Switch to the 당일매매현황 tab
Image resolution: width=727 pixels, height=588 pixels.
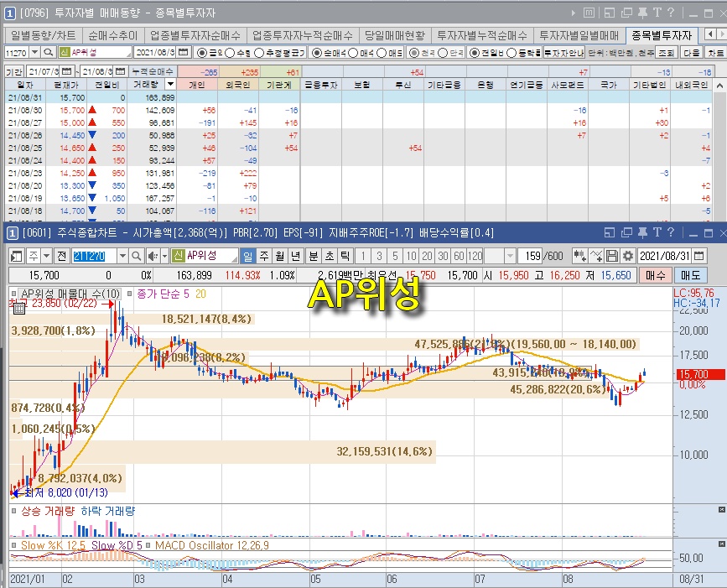(395, 35)
